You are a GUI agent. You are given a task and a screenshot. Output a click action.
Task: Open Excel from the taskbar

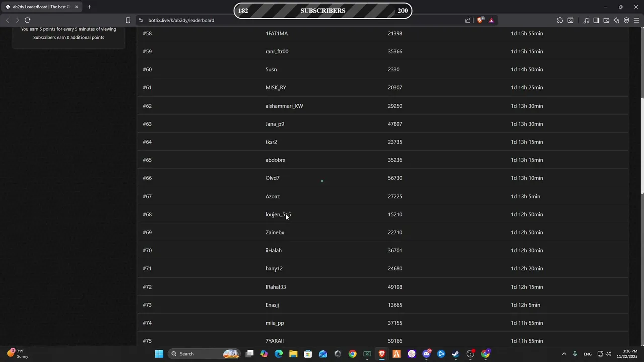pos(367,354)
